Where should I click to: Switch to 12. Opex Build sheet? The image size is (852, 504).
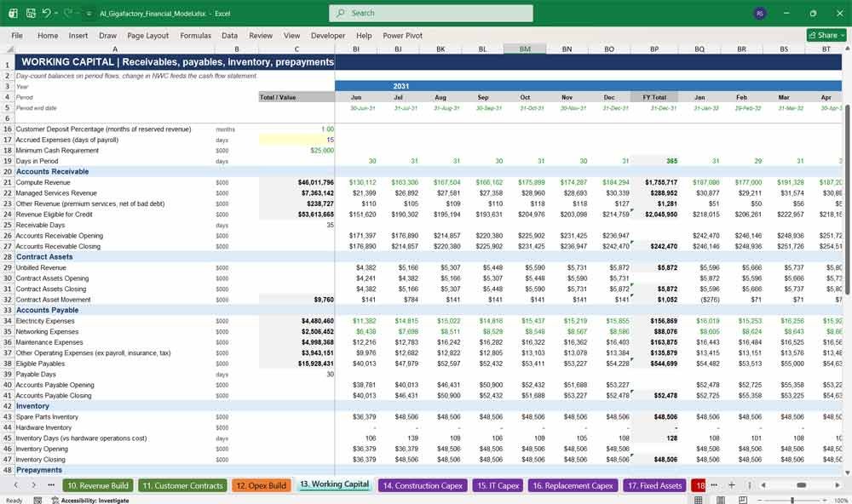262,485
